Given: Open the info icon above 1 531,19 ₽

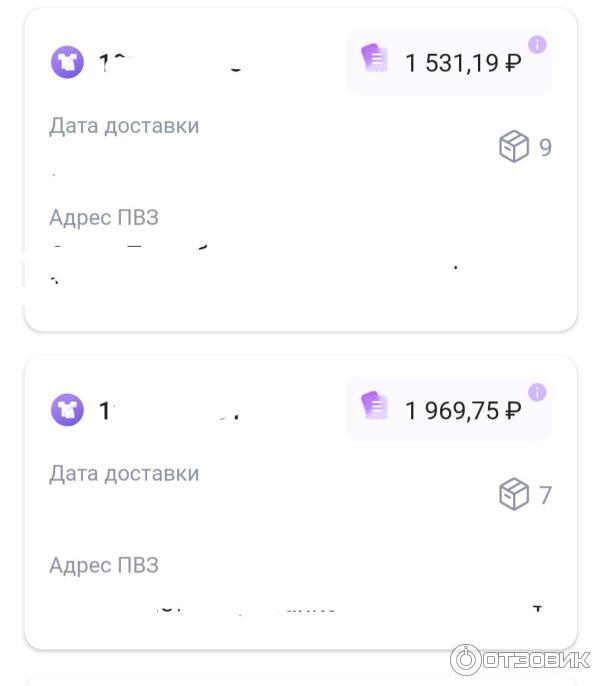Looking at the screenshot, I should pos(537,45).
